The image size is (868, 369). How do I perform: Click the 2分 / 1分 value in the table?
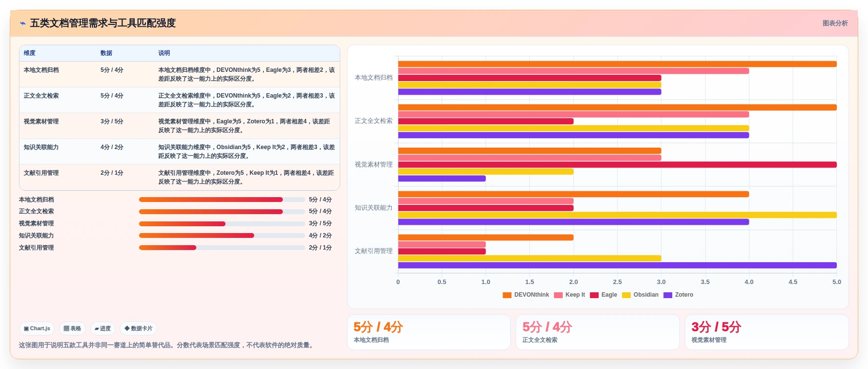point(112,173)
